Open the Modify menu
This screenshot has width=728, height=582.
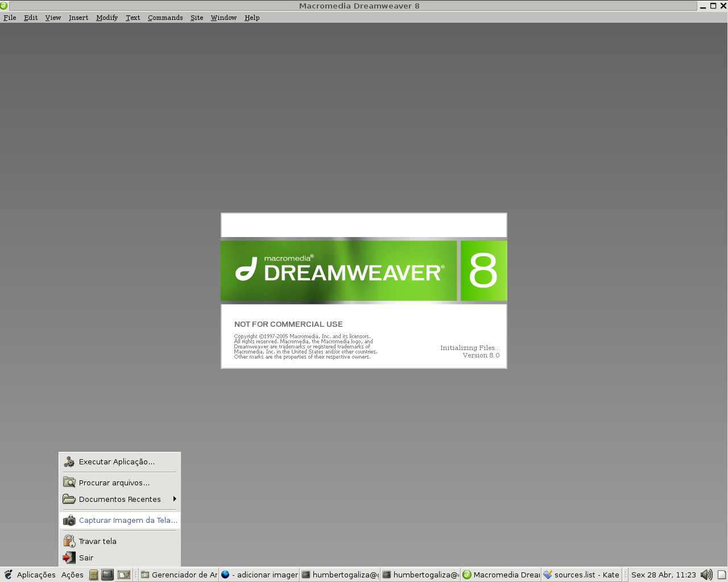pos(107,18)
